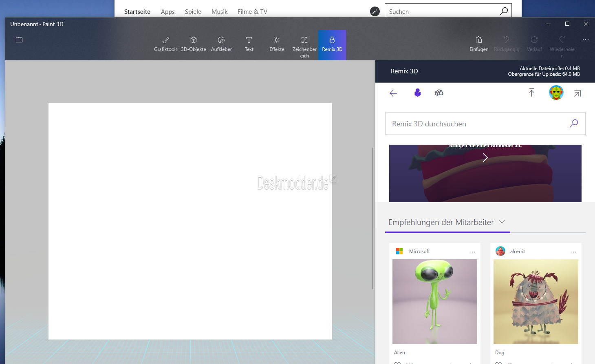This screenshot has height=364, width=595.
Task: Open Spiele tab in the Store window
Action: pos(193,12)
